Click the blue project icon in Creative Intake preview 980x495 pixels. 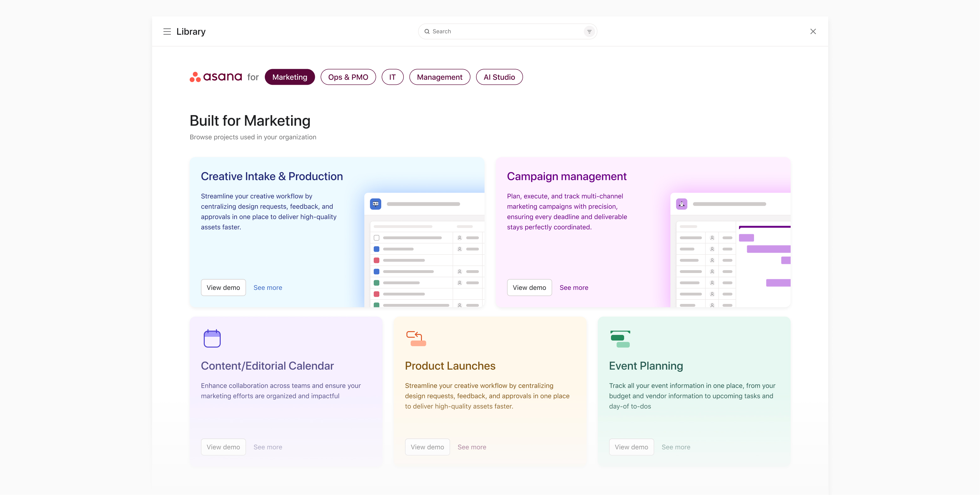376,204
